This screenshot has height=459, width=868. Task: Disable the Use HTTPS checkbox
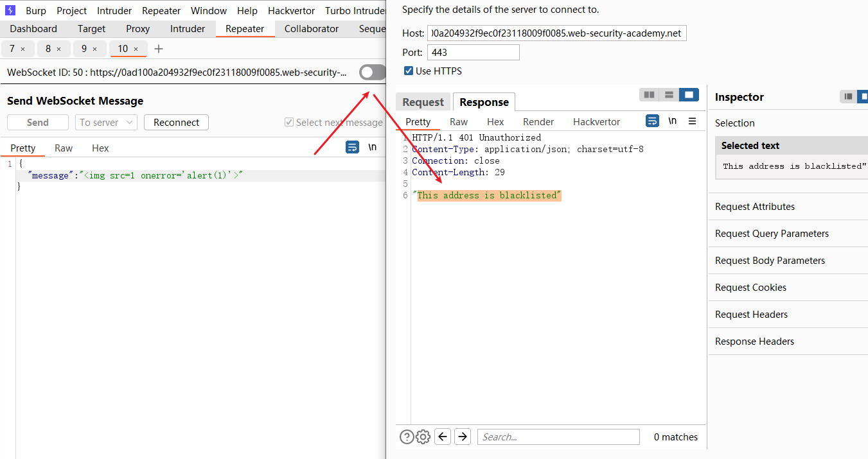click(x=409, y=71)
